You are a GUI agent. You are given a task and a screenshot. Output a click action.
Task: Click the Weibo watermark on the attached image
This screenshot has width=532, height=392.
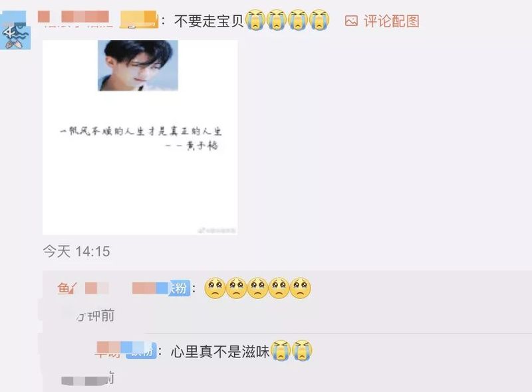coord(217,231)
